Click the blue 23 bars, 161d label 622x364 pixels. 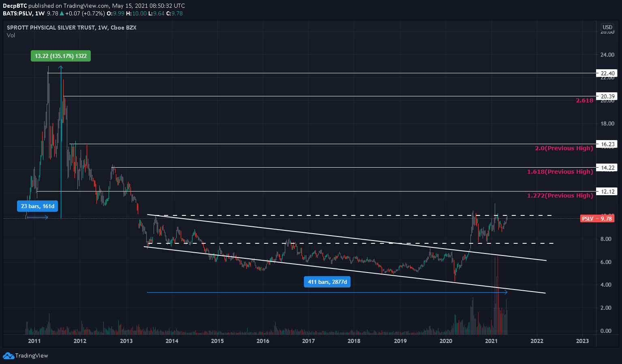38,206
